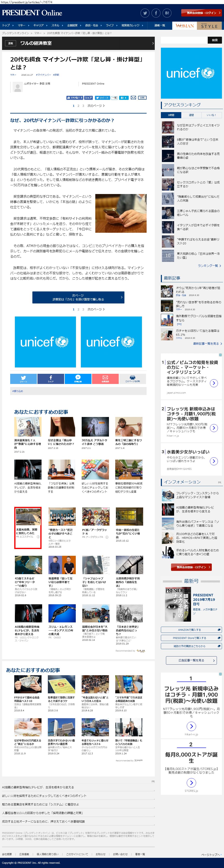Open FPがガチで勧める高金利商品 article thumbnail
The image size is (224, 868).
pyautogui.click(x=28, y=684)
